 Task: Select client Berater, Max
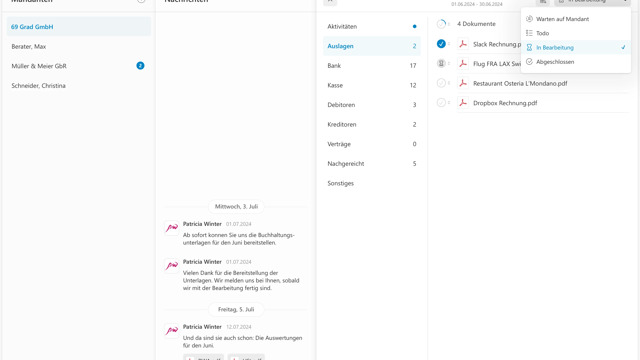tap(79, 47)
